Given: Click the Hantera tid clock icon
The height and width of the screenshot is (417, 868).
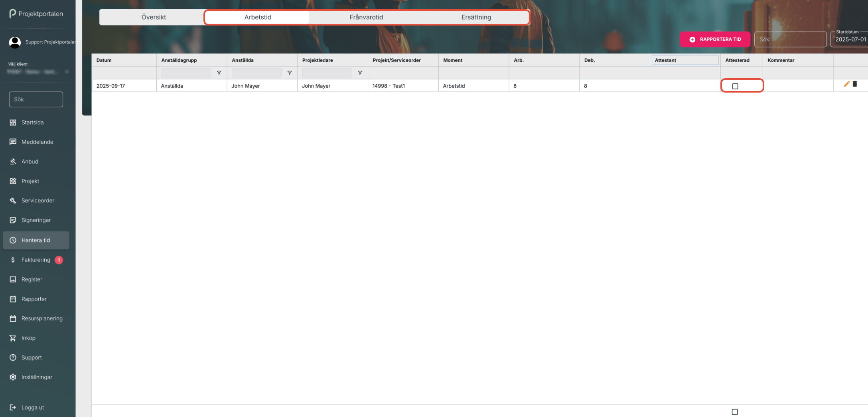Looking at the screenshot, I should point(13,240).
